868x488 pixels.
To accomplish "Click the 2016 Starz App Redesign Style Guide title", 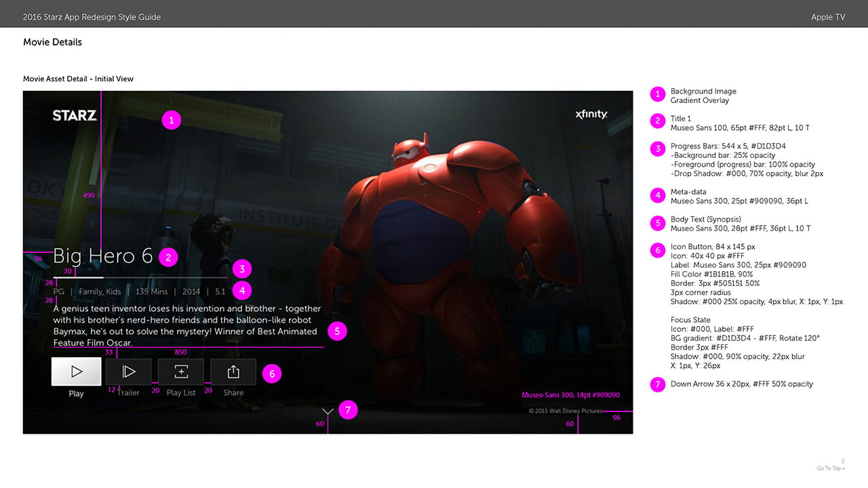I will [x=92, y=17].
